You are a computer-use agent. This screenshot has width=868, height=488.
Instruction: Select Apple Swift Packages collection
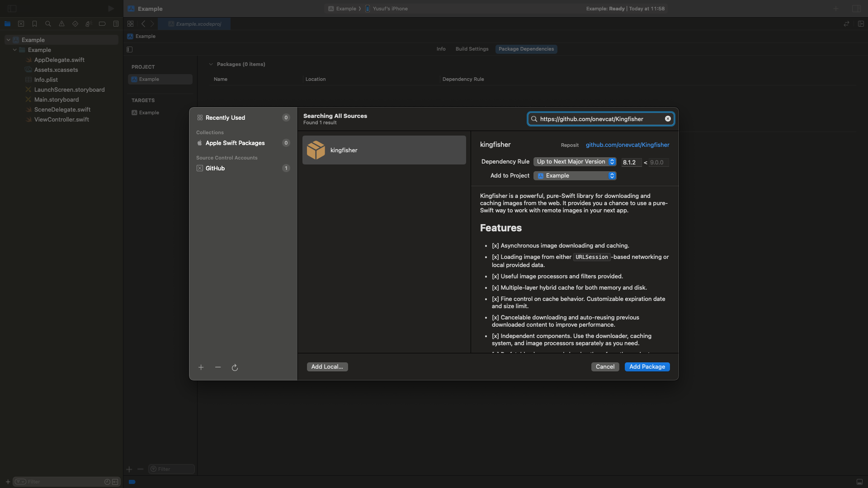click(x=243, y=143)
